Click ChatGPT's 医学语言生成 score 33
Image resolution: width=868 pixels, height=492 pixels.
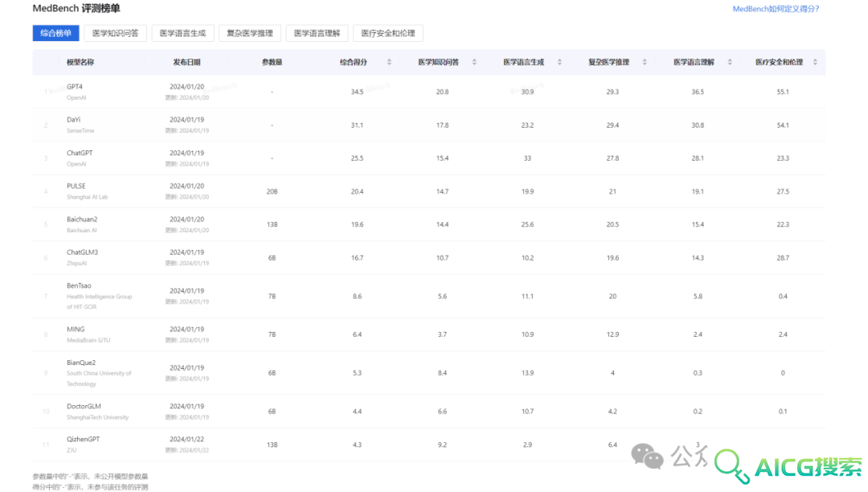click(x=527, y=158)
